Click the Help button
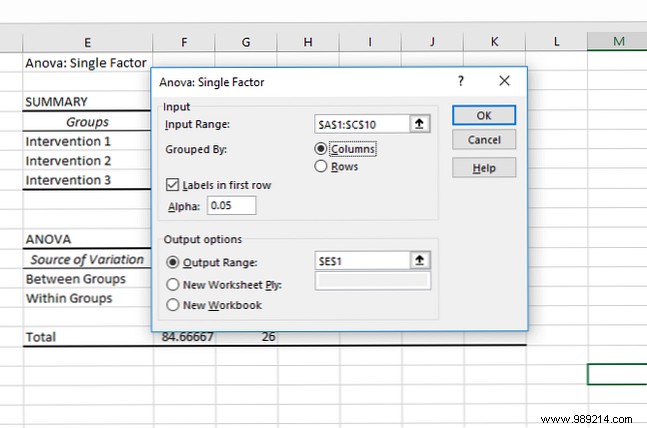 pos(484,168)
